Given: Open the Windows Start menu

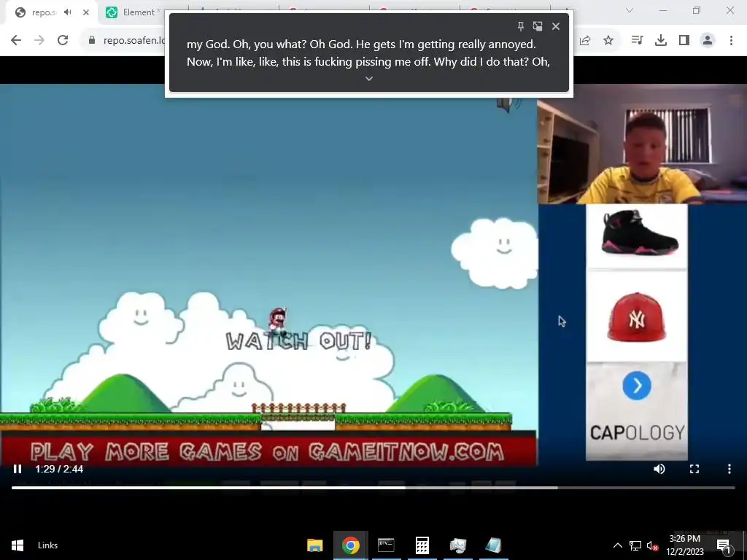Looking at the screenshot, I should 18,545.
